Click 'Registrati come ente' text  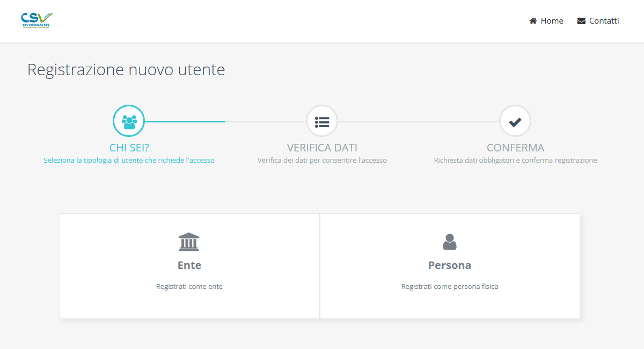pyautogui.click(x=189, y=287)
